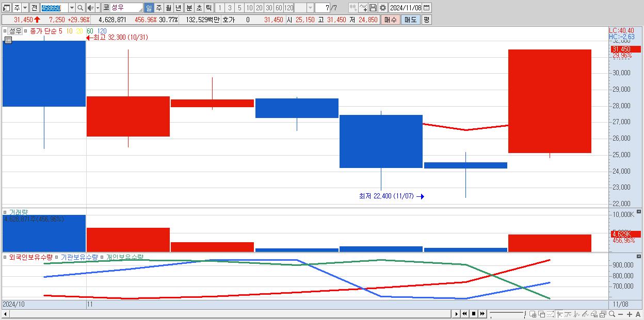Click the bar count field showing 7
Screen dimensions: 644x320
pyautogui.click(x=322, y=8)
